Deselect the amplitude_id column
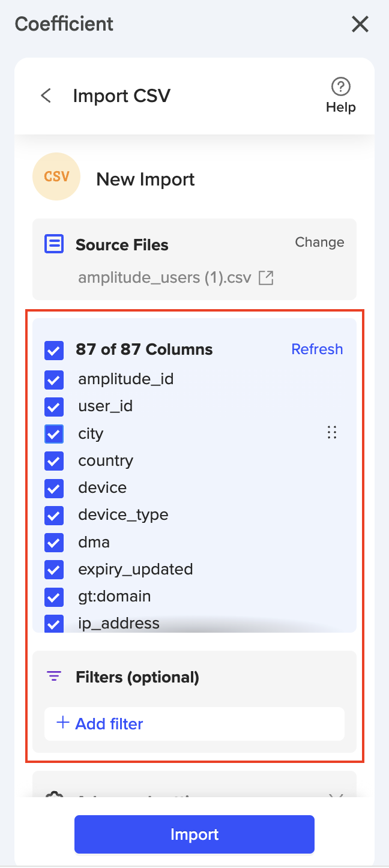Image resolution: width=389 pixels, height=868 pixels. (x=53, y=379)
